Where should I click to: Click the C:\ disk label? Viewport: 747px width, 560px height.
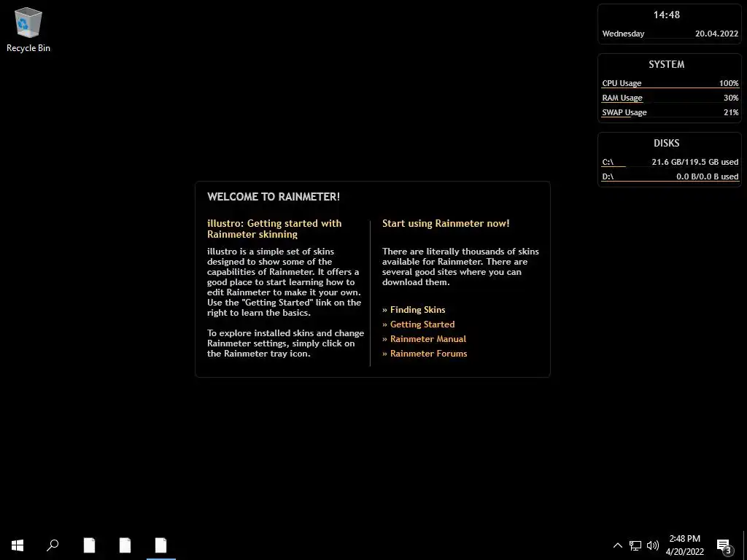pyautogui.click(x=608, y=162)
